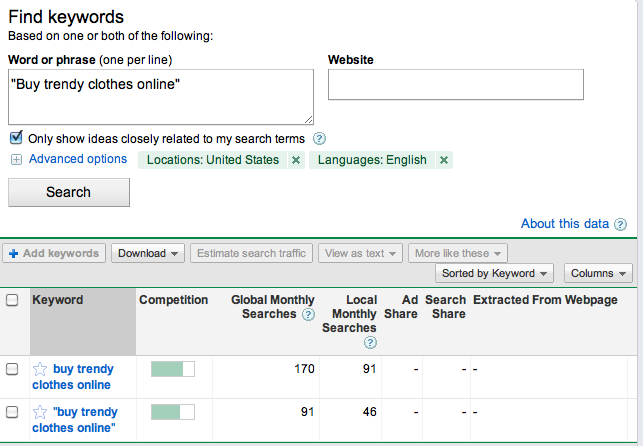Sort by Global Monthly Searches header
This screenshot has width=643, height=446.
(x=273, y=307)
